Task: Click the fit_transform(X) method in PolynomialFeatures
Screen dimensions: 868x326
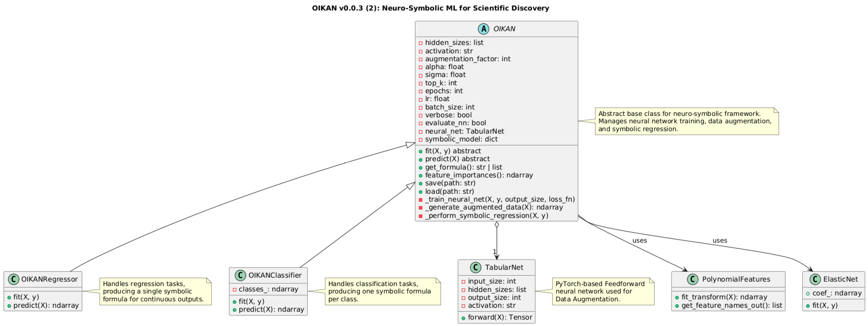Action: tap(724, 297)
